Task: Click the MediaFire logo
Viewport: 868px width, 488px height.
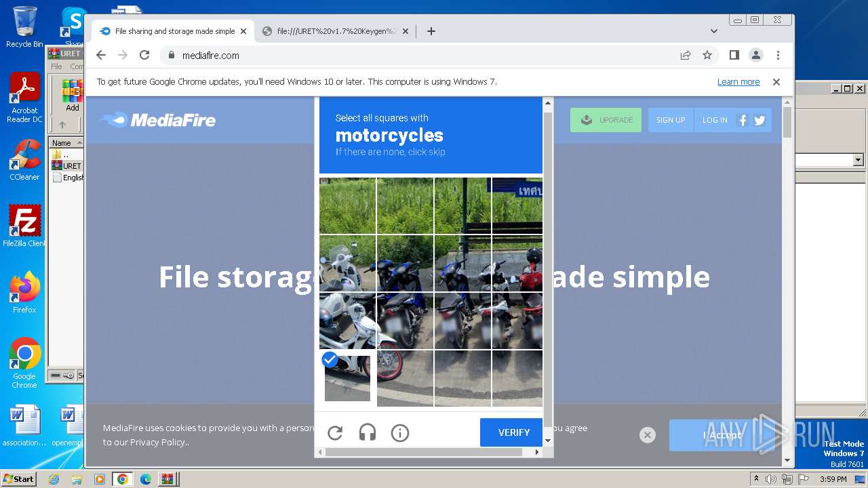Action: pyautogui.click(x=157, y=120)
